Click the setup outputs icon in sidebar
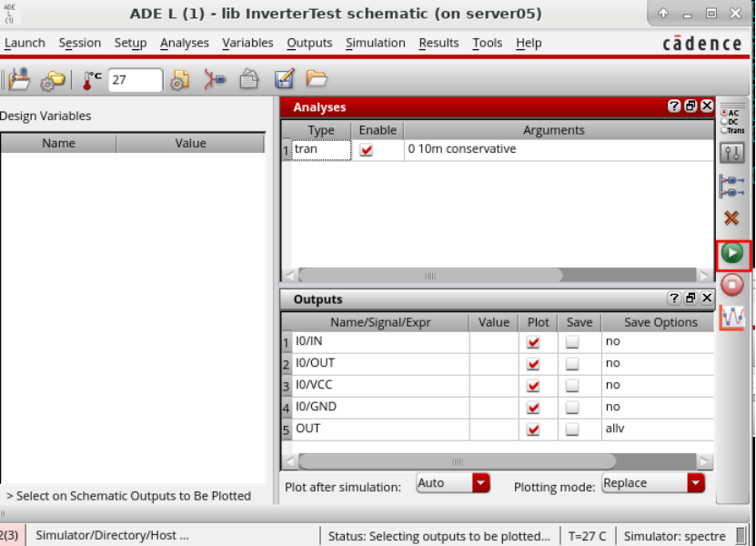756x546 pixels. (x=732, y=187)
